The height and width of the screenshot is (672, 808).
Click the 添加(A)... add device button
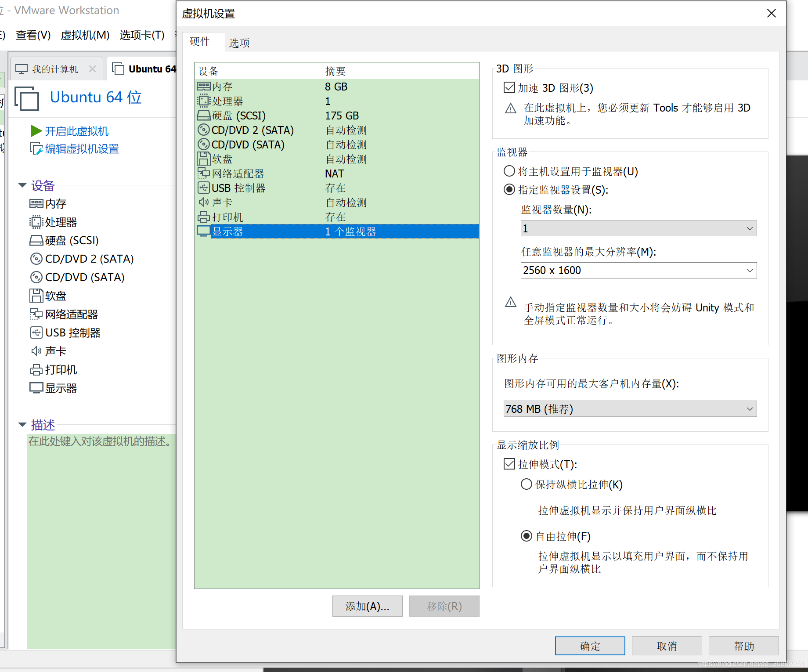(x=367, y=606)
